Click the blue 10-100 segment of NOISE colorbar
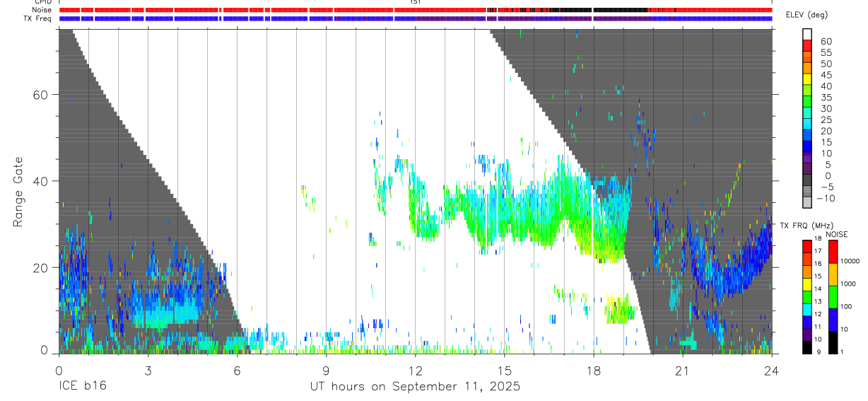This screenshot has height=401, width=868. (833, 318)
